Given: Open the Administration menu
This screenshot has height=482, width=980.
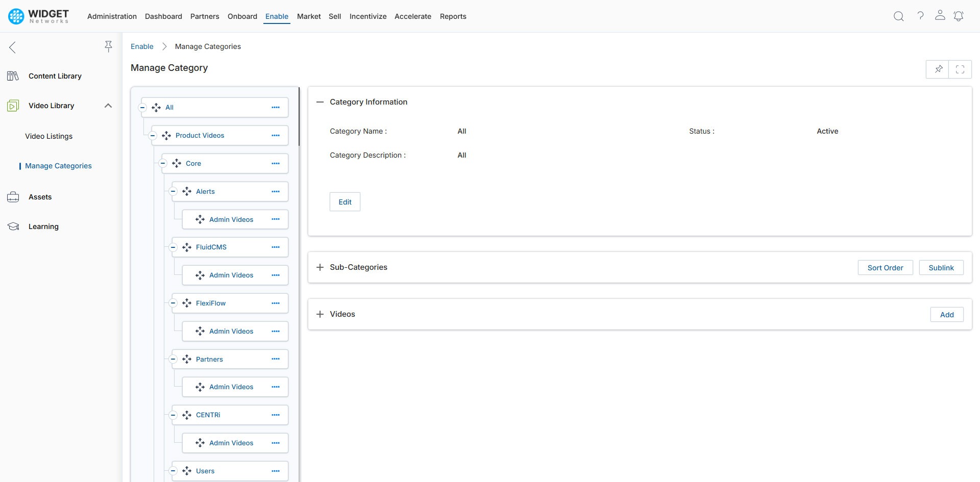Looking at the screenshot, I should point(112,16).
